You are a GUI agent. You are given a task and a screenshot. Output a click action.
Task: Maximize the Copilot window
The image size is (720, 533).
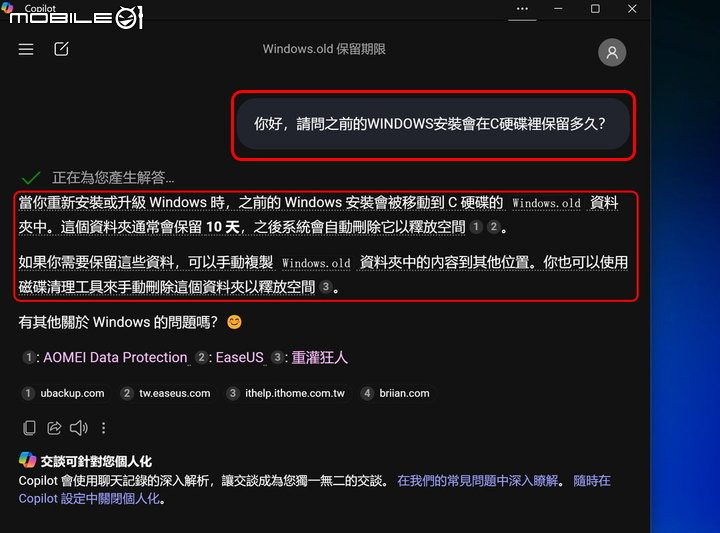coord(595,9)
